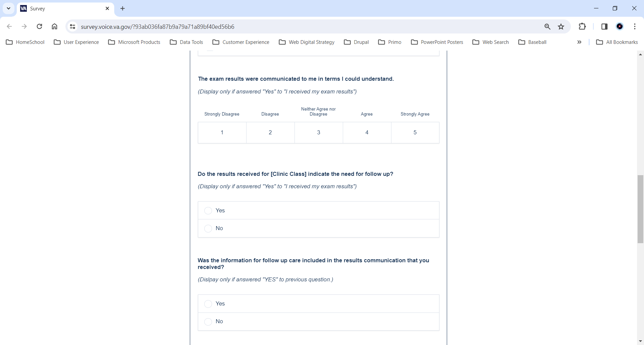Screen dimensions: 644x345
Task: Close the Survey tab
Action: (x=107, y=8)
